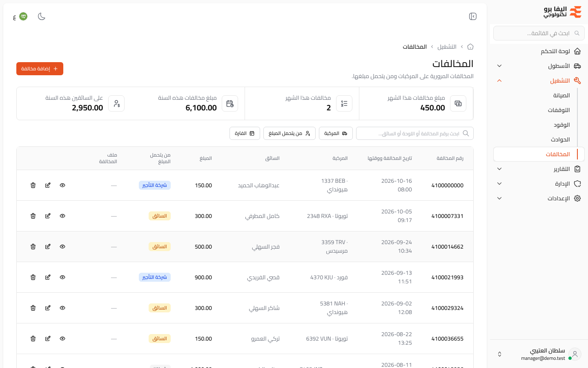Go to لوحة التحكم dashboard

[539, 51]
